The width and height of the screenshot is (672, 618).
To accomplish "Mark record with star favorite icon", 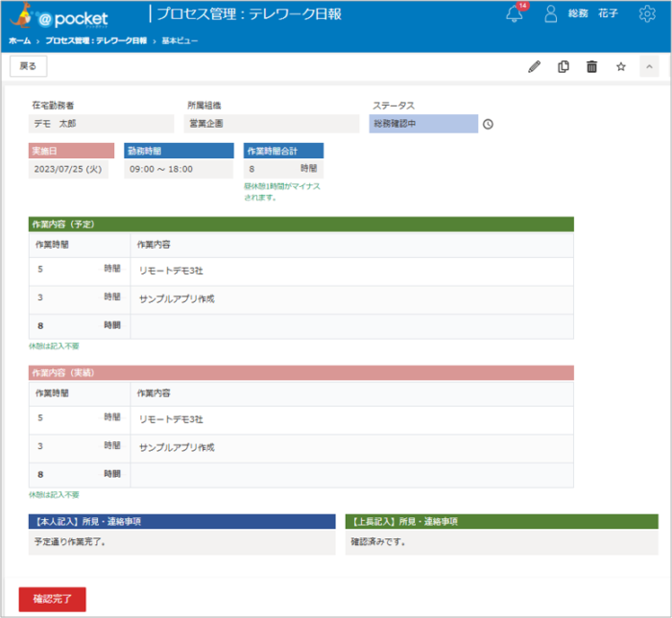I will click(x=620, y=66).
